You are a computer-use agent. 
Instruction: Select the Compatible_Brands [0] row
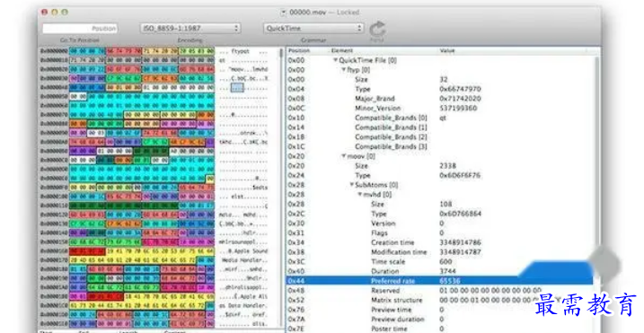pos(439,118)
